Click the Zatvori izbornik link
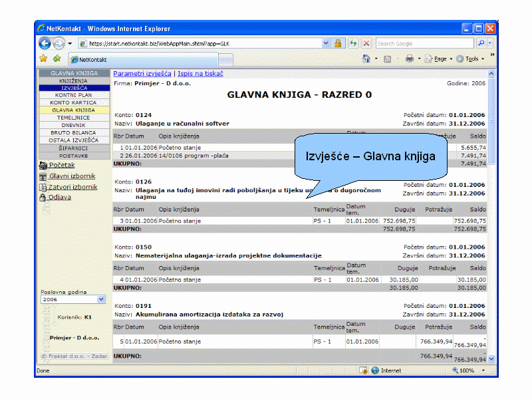The width and height of the screenshot is (532, 399). 73,187
